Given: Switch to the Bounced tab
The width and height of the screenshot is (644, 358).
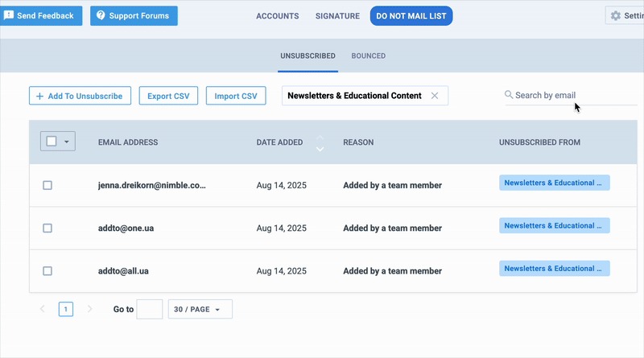Looking at the screenshot, I should click(x=368, y=56).
